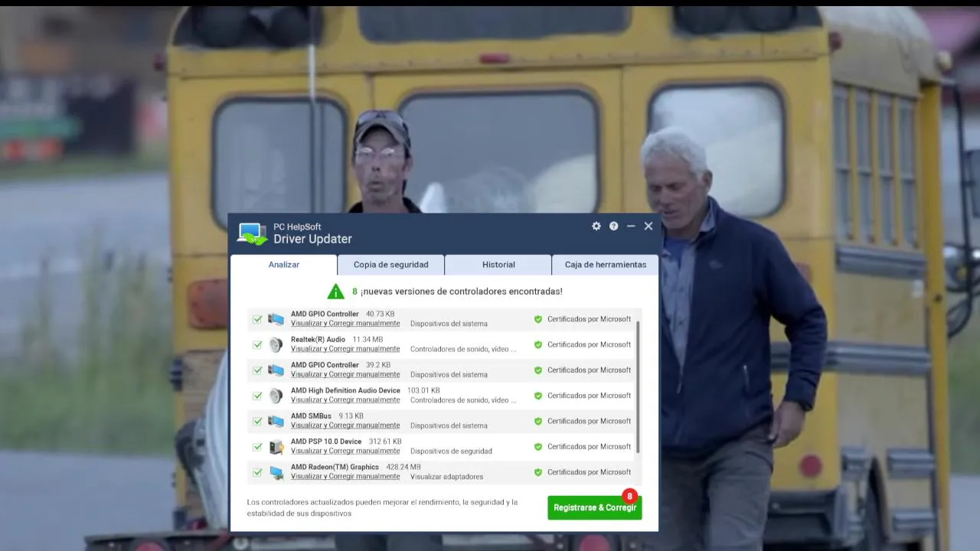Click speaker icon for AMD High Definition Audio Device
This screenshot has width=980, height=551.
pyautogui.click(x=276, y=396)
